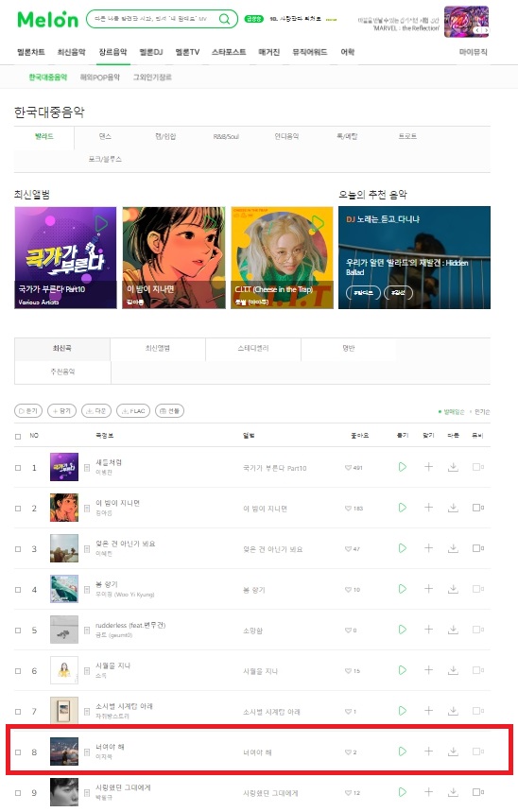Screen dimensions: 518x812
Task: Toggle the select-all checkbox in list header
Action: coord(18,436)
